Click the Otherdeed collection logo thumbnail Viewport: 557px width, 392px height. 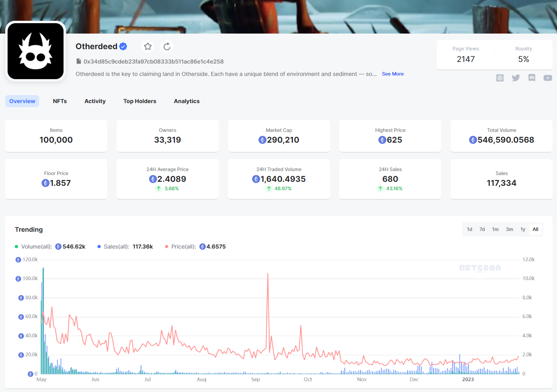point(36,51)
